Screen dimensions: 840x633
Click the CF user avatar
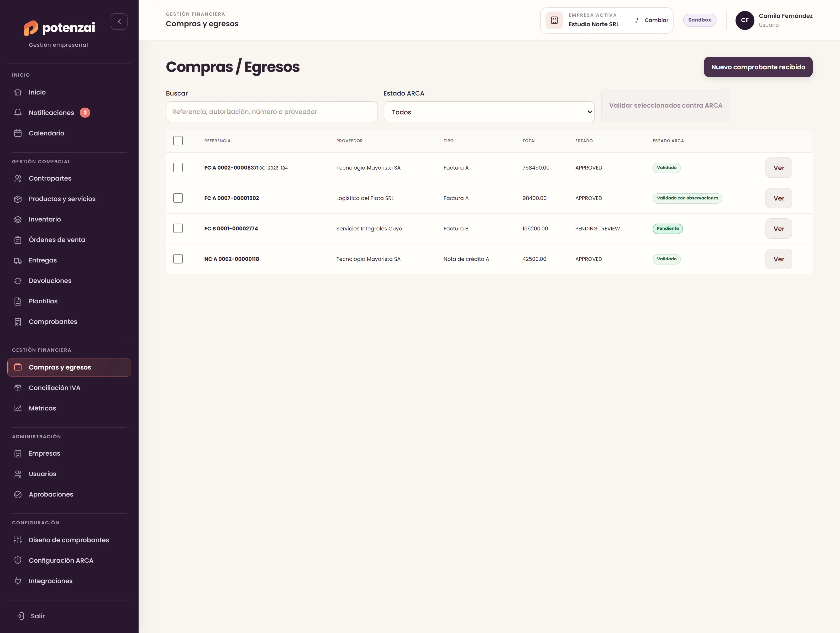click(745, 20)
